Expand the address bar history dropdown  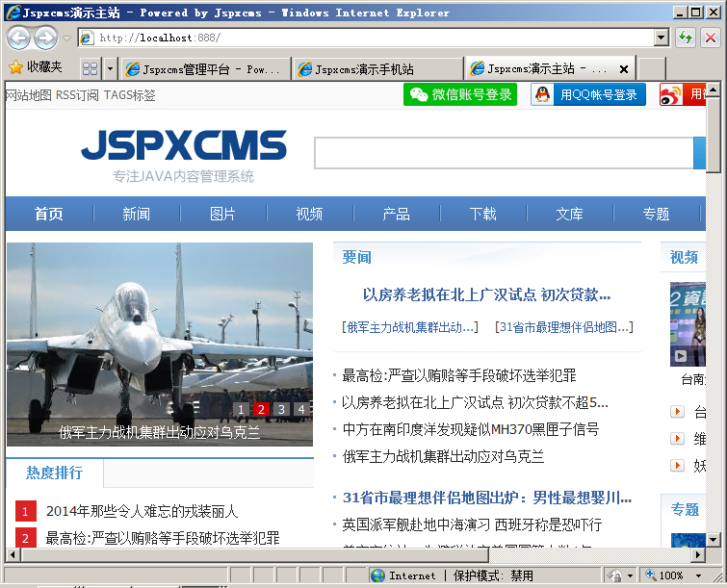(x=662, y=38)
